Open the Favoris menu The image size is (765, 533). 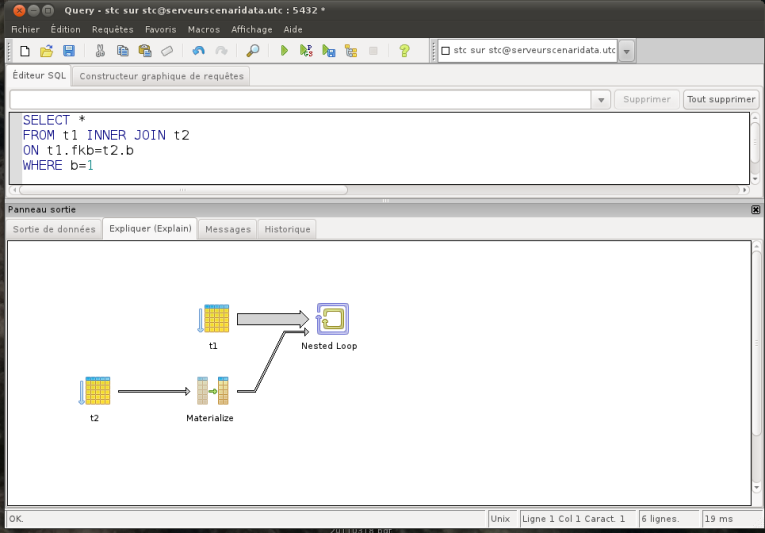click(x=161, y=29)
